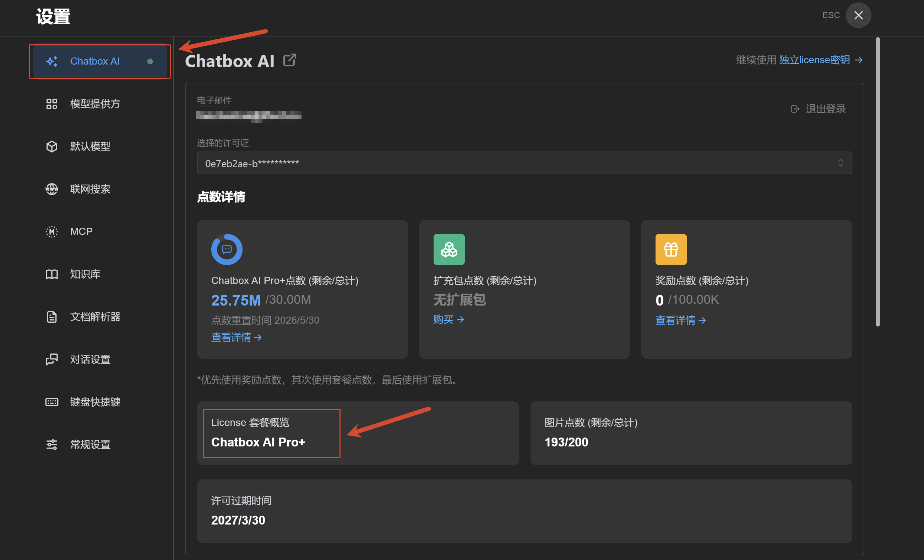Click the blue Pro+ points ring icon
Screen dimensions: 924x560
(x=227, y=249)
